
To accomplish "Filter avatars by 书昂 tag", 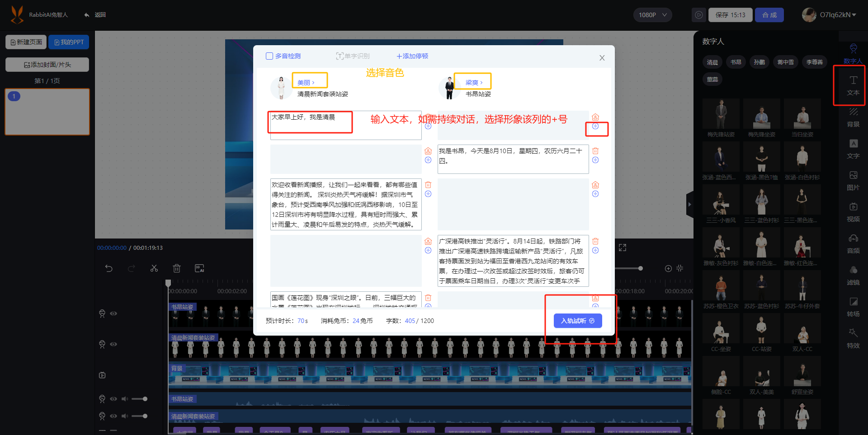I will pos(736,62).
